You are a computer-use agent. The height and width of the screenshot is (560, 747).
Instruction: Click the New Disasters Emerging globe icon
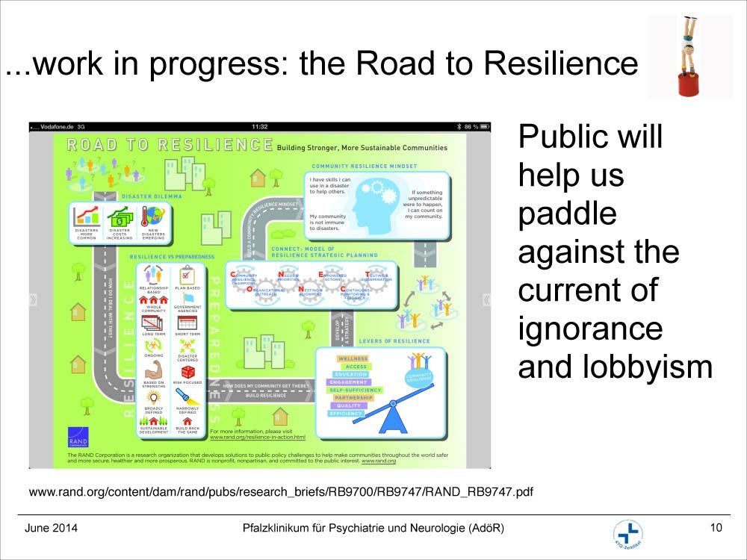pos(153,217)
